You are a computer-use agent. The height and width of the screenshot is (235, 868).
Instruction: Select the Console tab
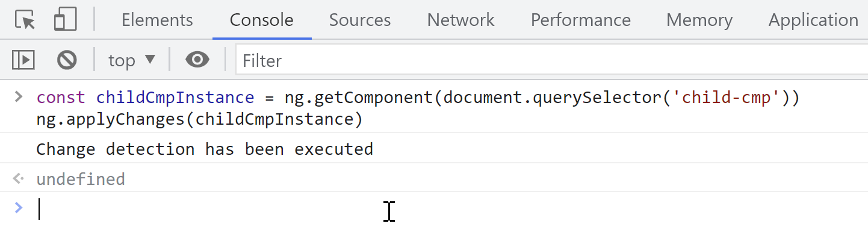[x=262, y=20]
